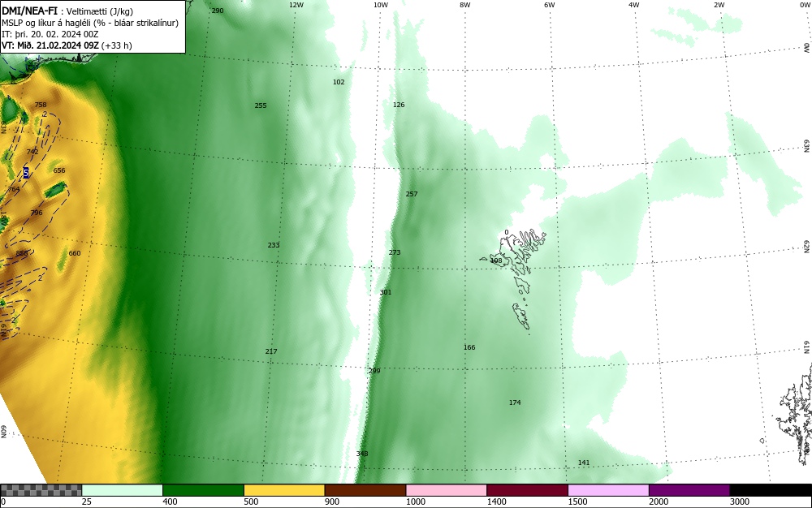
Task: Select the pale green 25–400 legend swatch
Action: pyautogui.click(x=123, y=490)
